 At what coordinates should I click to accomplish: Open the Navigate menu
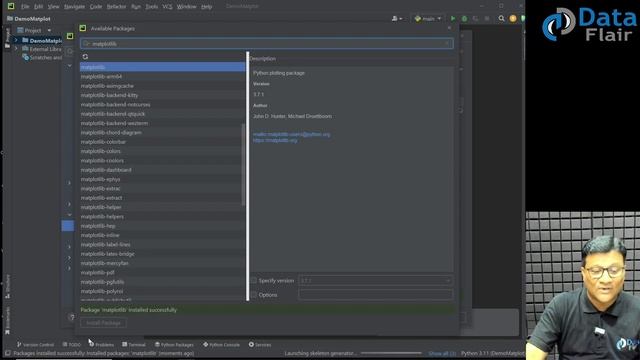(74, 7)
